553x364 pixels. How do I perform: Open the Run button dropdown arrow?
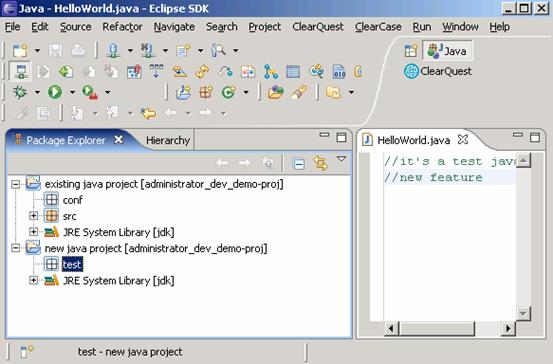click(x=72, y=92)
